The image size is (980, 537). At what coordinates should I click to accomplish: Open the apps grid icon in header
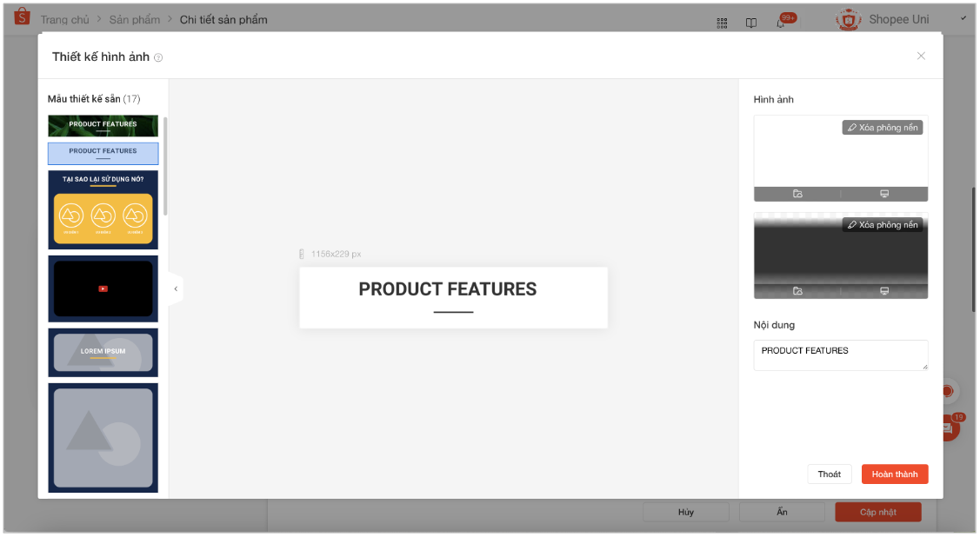[x=722, y=23]
